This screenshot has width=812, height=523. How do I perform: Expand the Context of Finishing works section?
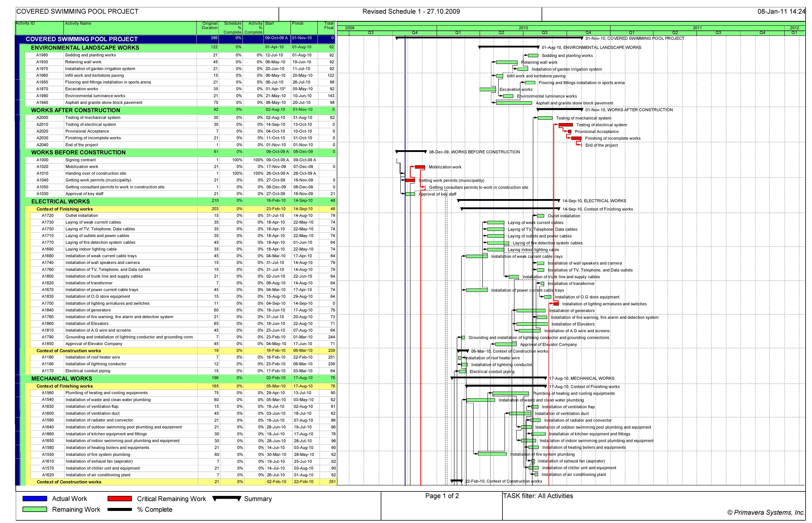65,209
